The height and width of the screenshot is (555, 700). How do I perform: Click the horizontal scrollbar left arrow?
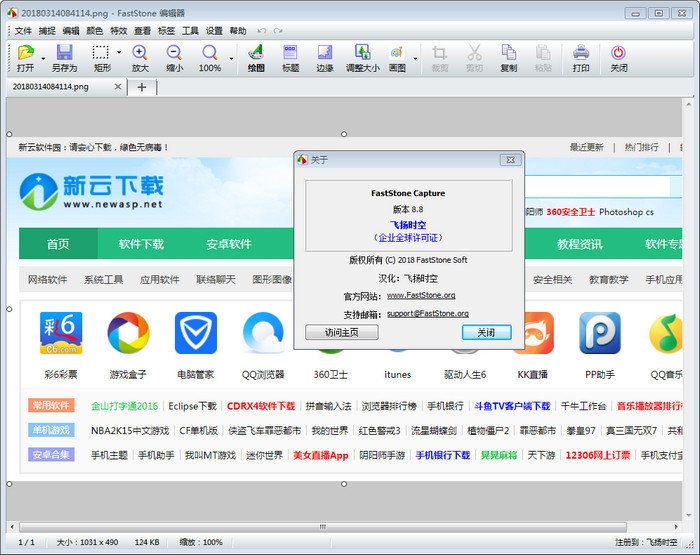pyautogui.click(x=12, y=527)
